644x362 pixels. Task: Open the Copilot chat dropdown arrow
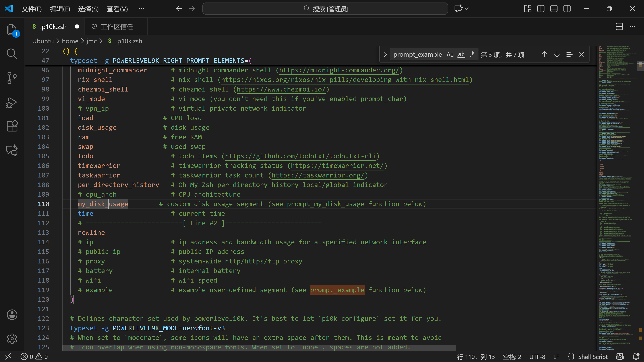[467, 9]
